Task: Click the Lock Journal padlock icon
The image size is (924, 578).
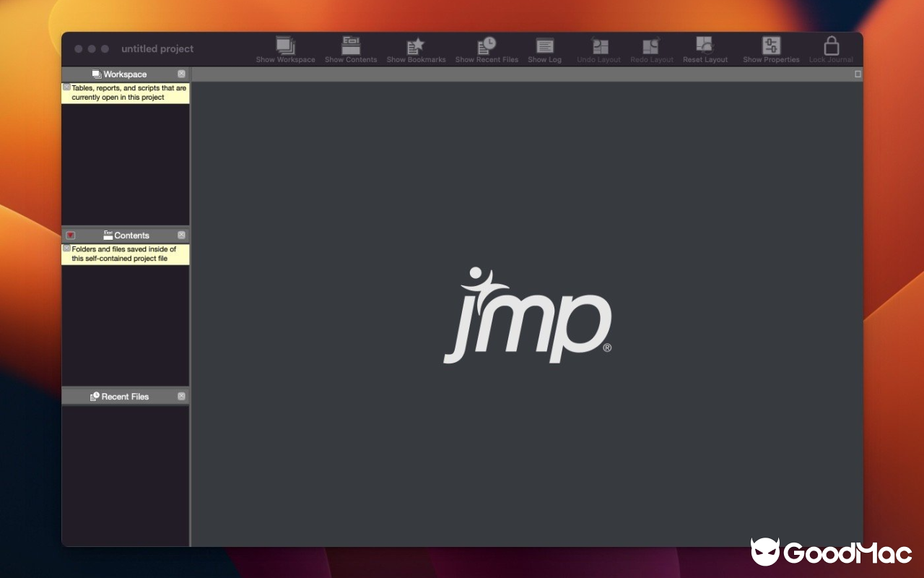Action: [x=831, y=45]
